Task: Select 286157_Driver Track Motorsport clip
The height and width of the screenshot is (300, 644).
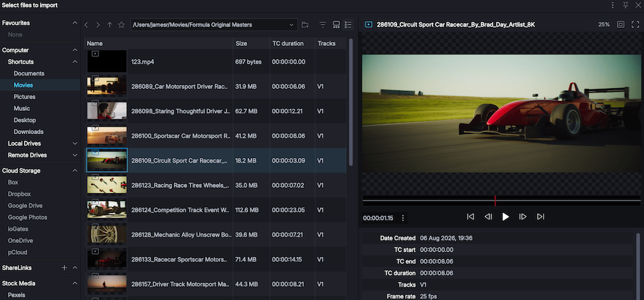Action: 215,284
